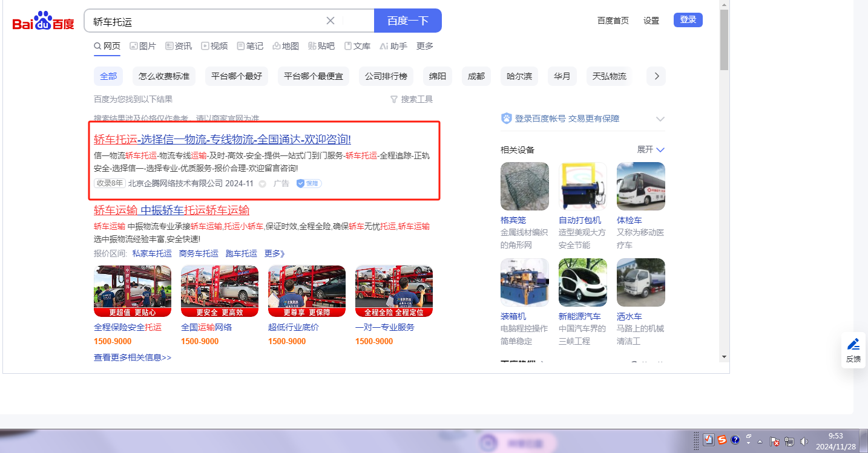This screenshot has height=453, width=868.
Task: Open the 更安全 更高效 truck thumbnail
Action: [x=220, y=291]
